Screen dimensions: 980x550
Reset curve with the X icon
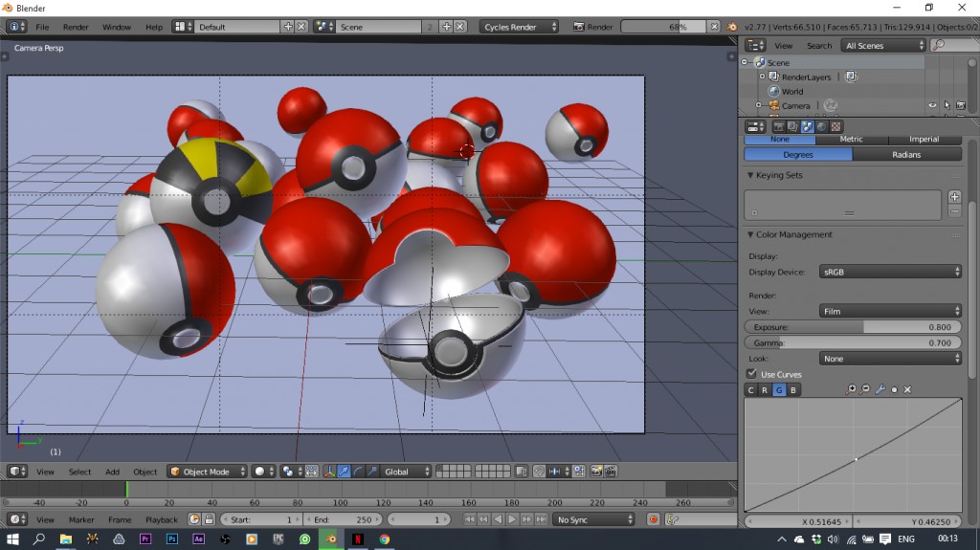click(x=907, y=389)
